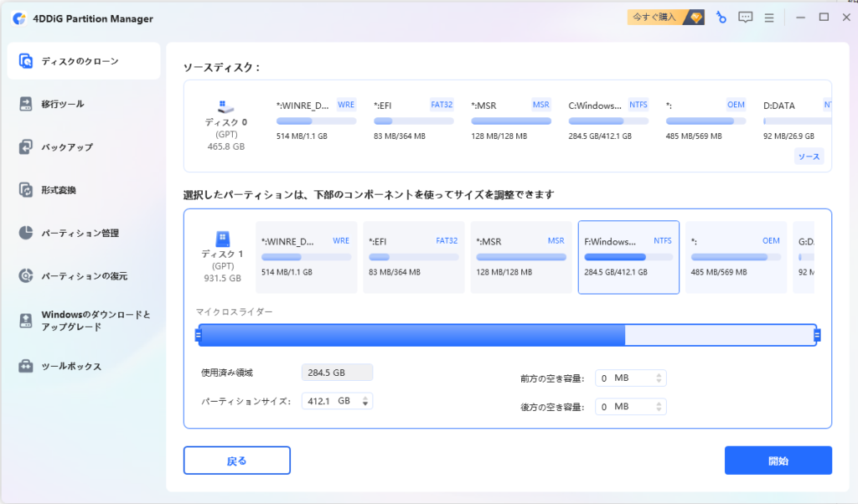Click the left handle of the micro slider
The width and height of the screenshot is (858, 504).
pyautogui.click(x=198, y=335)
